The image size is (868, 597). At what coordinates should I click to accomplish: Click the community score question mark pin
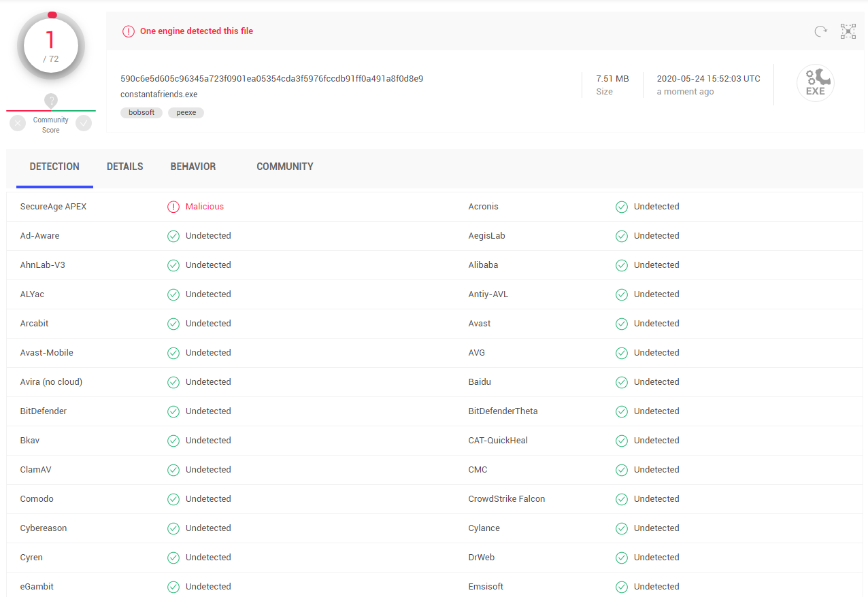[51, 101]
